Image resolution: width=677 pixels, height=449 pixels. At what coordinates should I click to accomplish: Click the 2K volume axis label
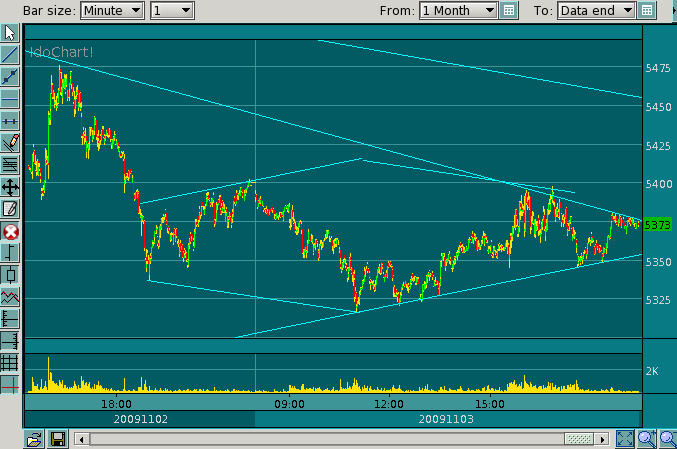652,371
